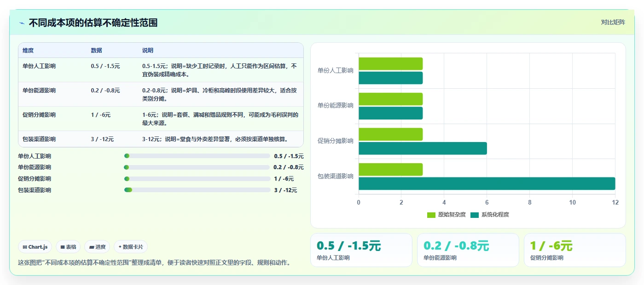Viewport: 644px width, 285px height.
Task: Click the title 不同成本项的估算不确定性范围
Action: click(x=93, y=23)
